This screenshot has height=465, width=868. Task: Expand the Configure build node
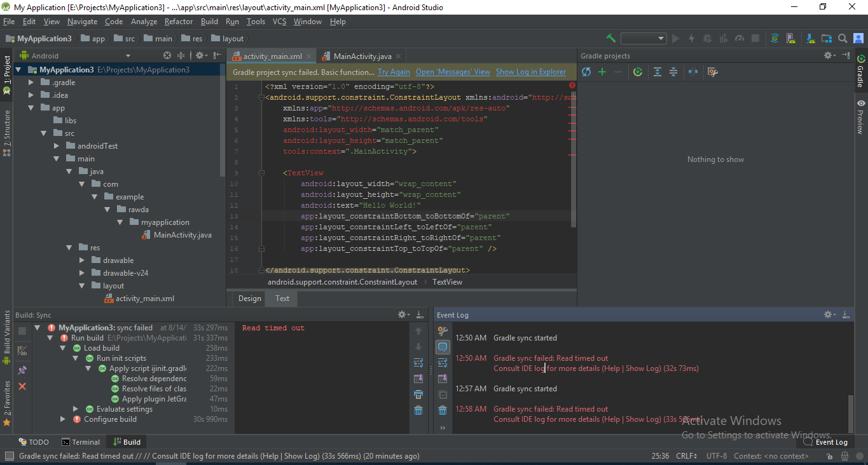pos(63,419)
